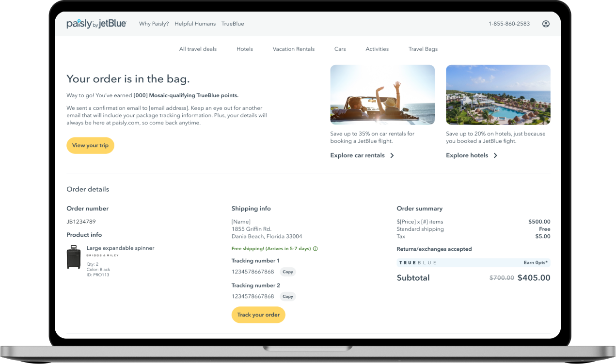Click the TrueBlue link in the header

233,24
